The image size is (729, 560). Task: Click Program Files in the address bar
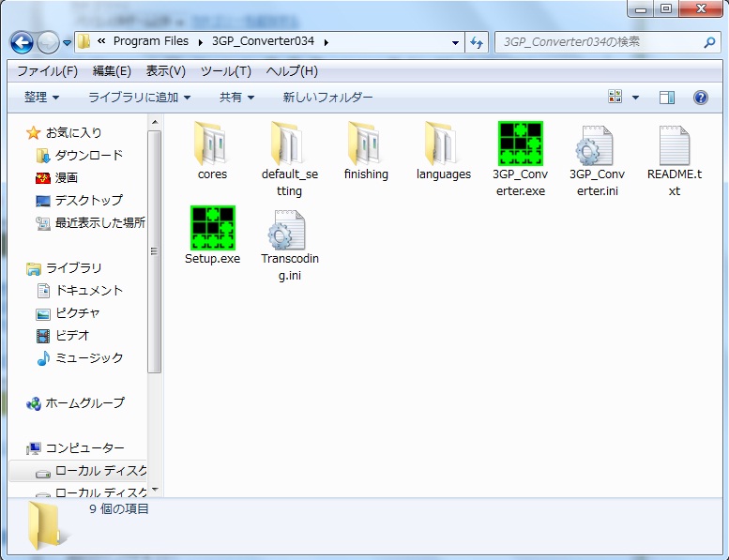tap(151, 41)
